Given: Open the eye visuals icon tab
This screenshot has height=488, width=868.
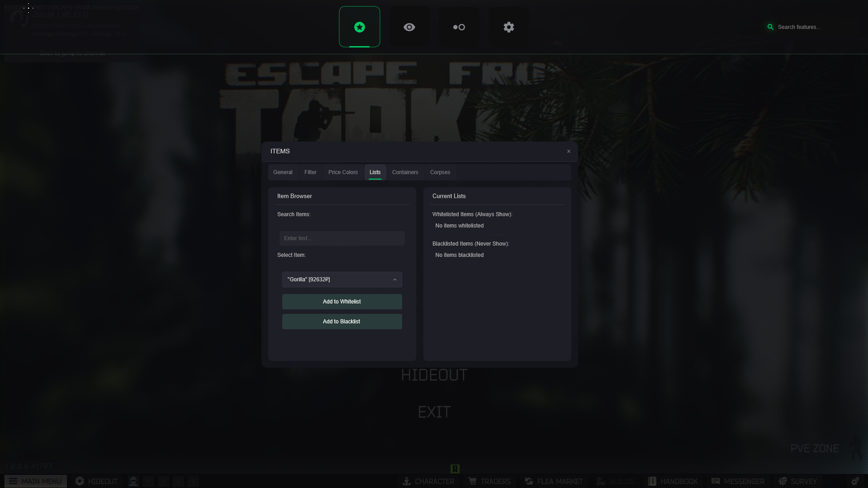Looking at the screenshot, I should pyautogui.click(x=409, y=27).
